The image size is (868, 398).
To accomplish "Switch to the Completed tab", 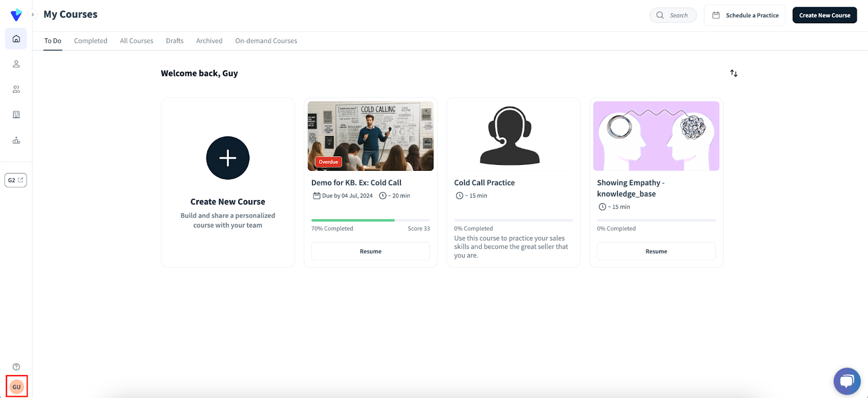I will coord(91,41).
